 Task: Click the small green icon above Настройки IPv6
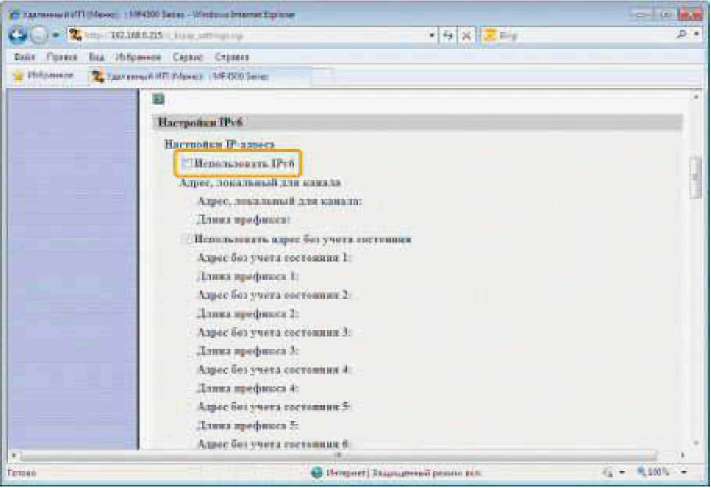(157, 99)
